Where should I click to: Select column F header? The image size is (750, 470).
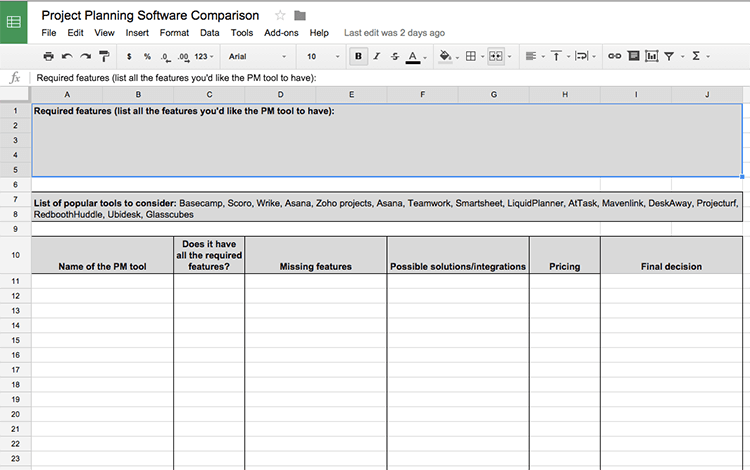tap(422, 95)
